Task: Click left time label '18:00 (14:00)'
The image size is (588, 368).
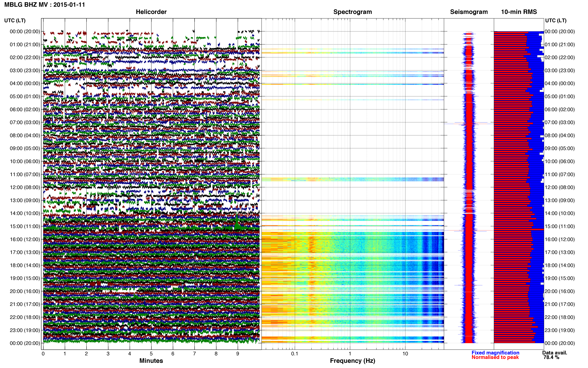Action: tap(25, 265)
